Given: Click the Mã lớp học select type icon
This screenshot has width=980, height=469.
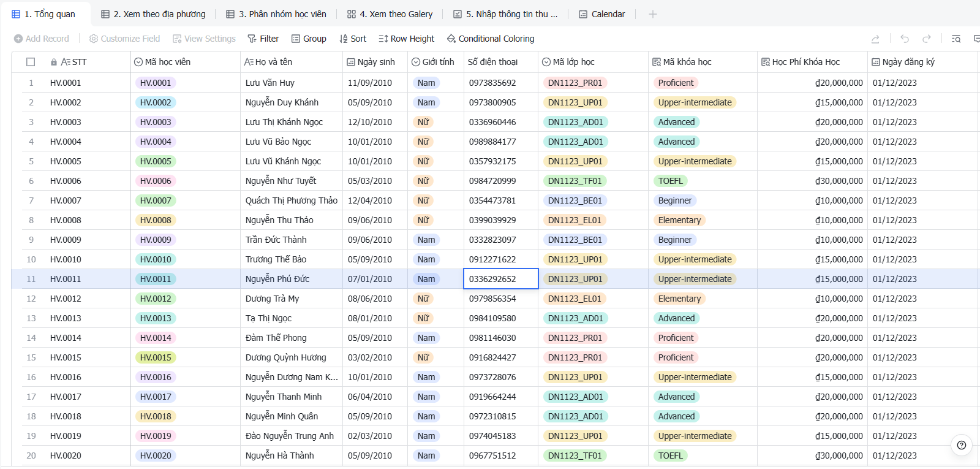Looking at the screenshot, I should click(x=546, y=62).
